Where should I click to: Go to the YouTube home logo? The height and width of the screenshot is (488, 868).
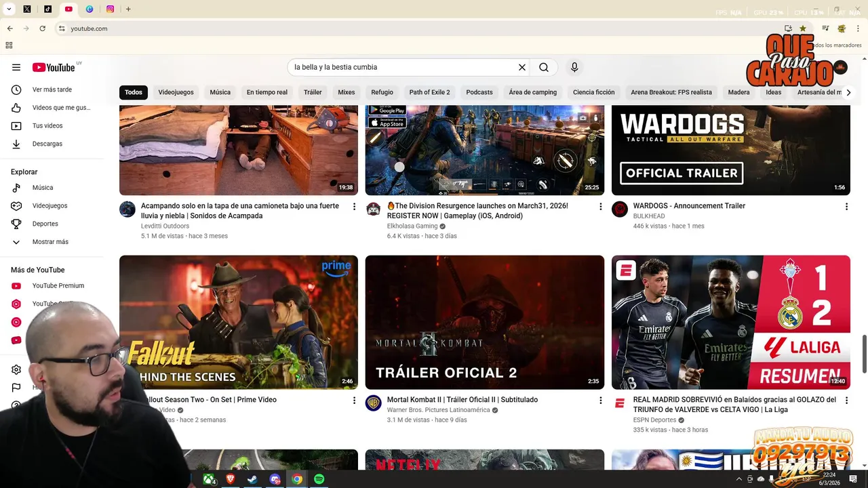click(54, 67)
